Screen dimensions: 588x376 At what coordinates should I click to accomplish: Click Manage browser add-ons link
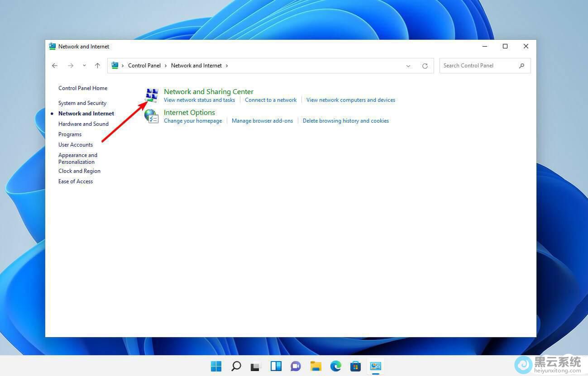coord(262,121)
